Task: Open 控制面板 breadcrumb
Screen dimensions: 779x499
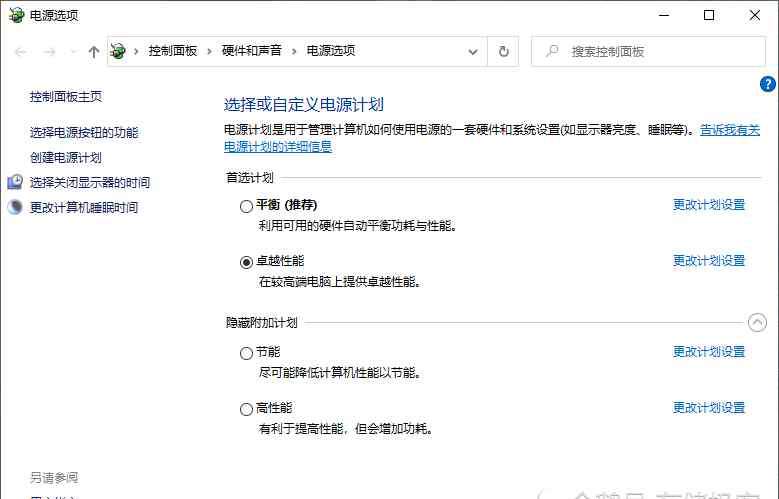Action: [x=173, y=51]
